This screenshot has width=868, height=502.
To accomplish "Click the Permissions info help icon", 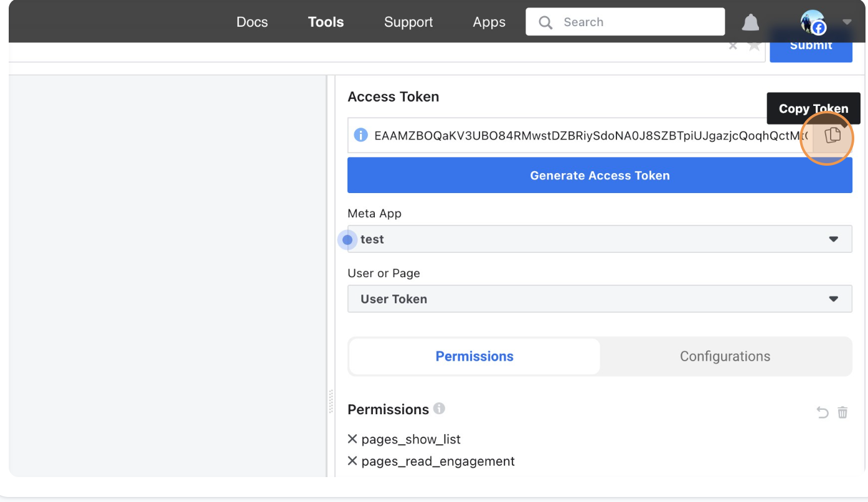I will pos(439,409).
